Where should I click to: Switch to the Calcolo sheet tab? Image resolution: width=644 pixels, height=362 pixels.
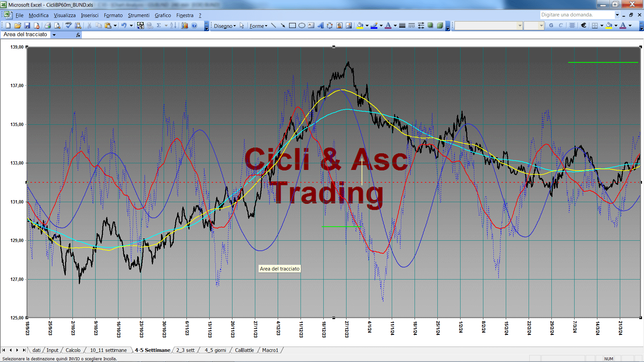coord(73,350)
